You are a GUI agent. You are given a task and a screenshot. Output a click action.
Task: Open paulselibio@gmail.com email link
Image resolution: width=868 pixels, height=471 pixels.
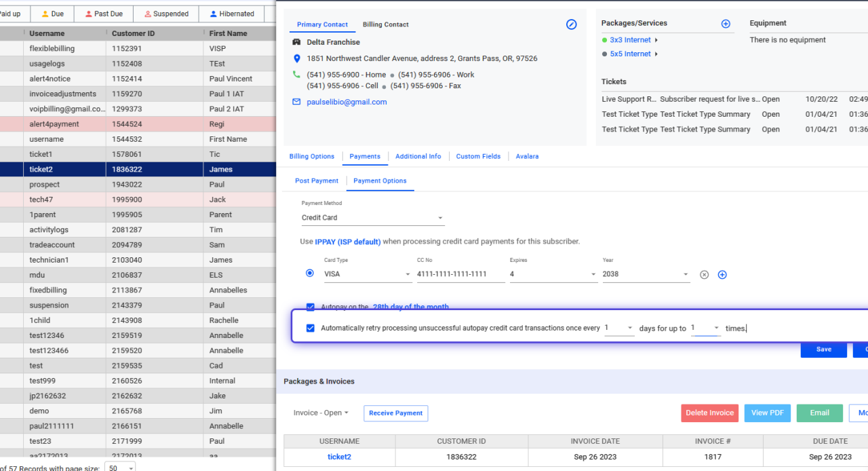tap(346, 102)
